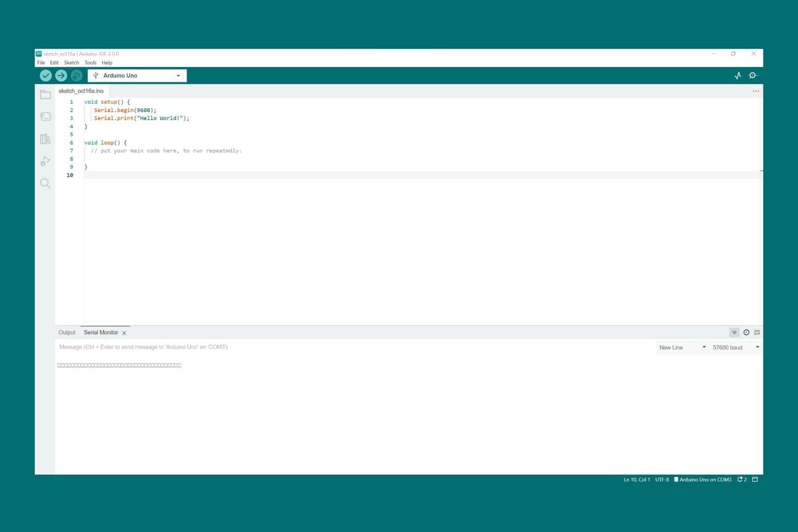Open the 57600 baud rate dropdown

736,347
